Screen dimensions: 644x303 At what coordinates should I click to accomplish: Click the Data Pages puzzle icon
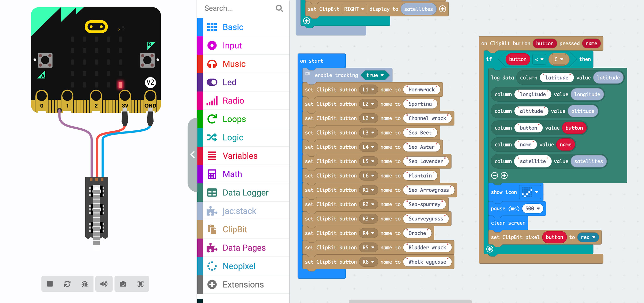[212, 248]
